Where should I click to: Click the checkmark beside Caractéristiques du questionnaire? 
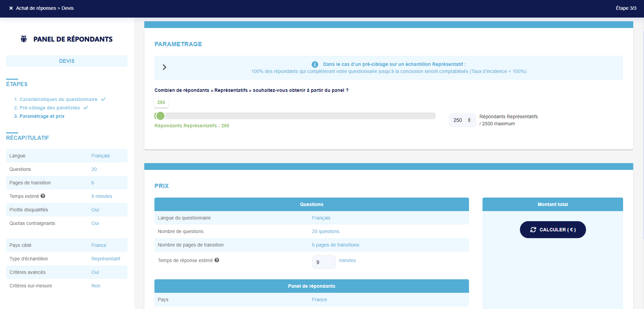(103, 99)
